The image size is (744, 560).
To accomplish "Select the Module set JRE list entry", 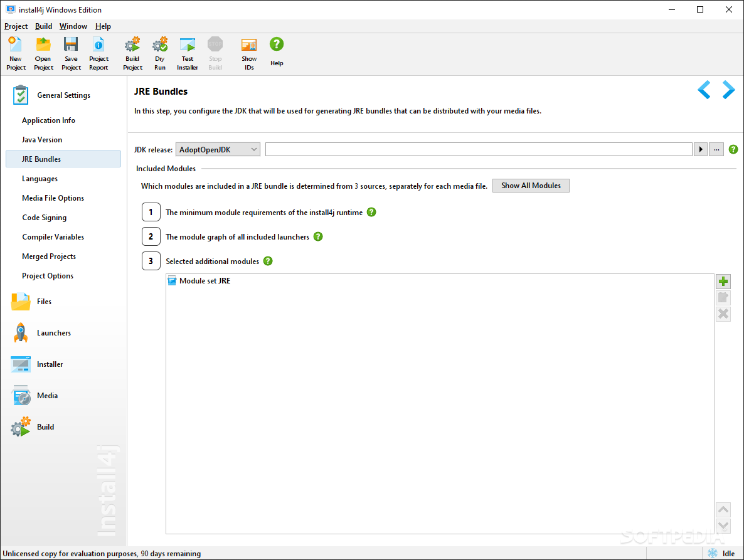I will tap(440, 281).
